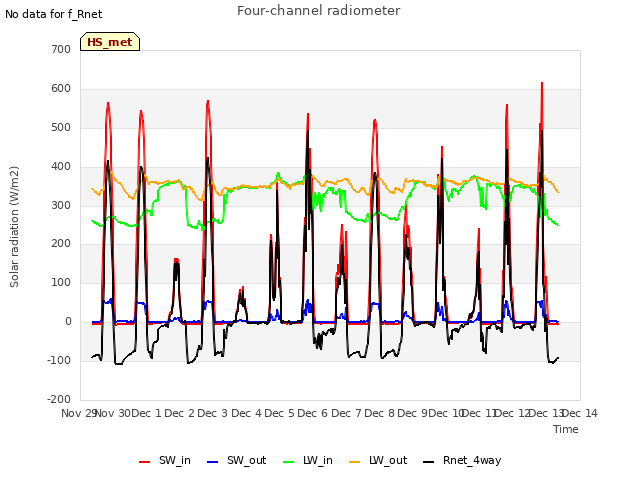Click the orange LW_out legend color marker
Image resolution: width=640 pixels, height=480 pixels.
(x=355, y=462)
